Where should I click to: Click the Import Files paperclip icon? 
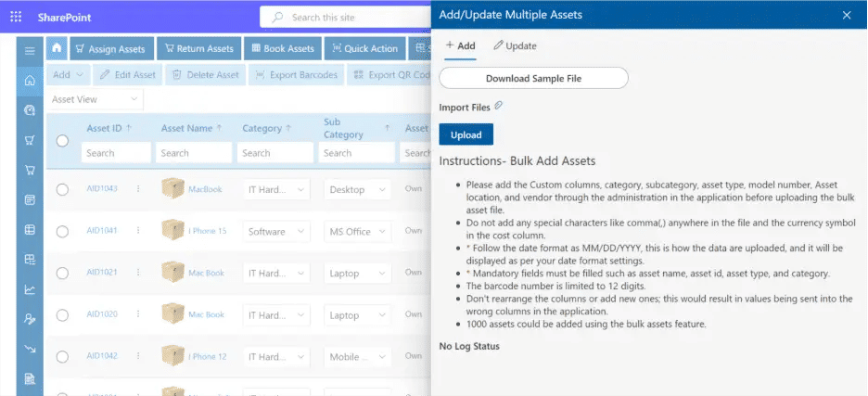tap(498, 106)
